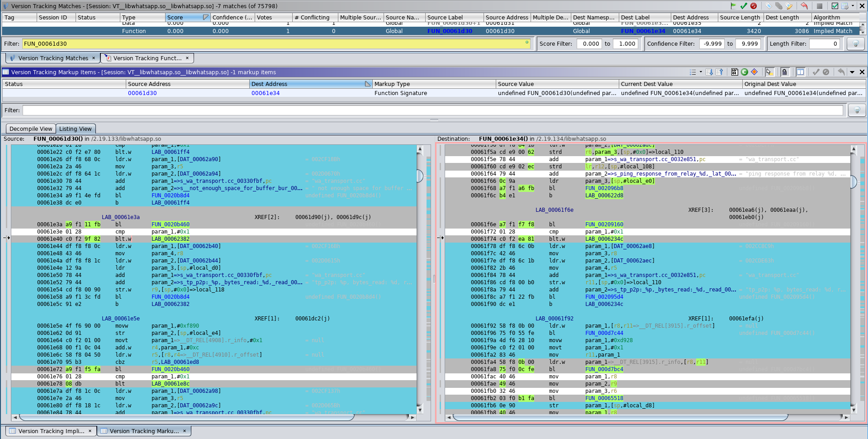Close Version Tracking Impli... tab via its x
This screenshot has height=439, width=868.
pos(90,431)
